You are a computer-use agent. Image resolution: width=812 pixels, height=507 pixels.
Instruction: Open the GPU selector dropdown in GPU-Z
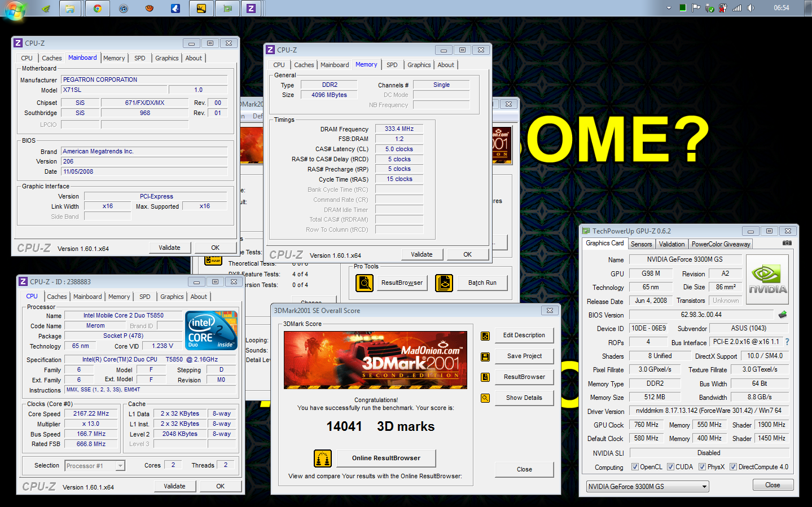[647, 486]
